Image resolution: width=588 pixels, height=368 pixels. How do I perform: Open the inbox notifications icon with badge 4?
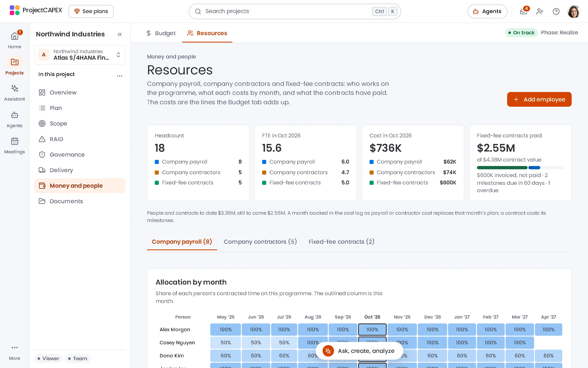524,11
